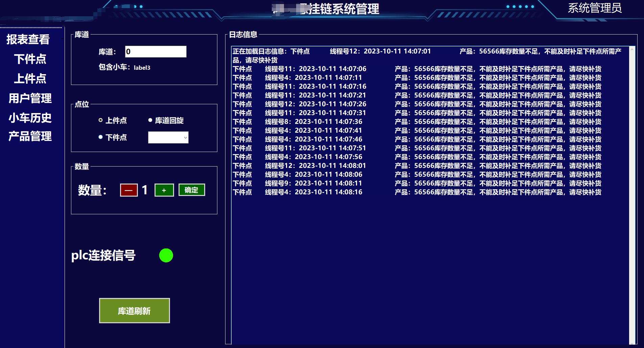Click the 库道刷新 refresh button
This screenshot has width=644, height=348.
pos(134,311)
